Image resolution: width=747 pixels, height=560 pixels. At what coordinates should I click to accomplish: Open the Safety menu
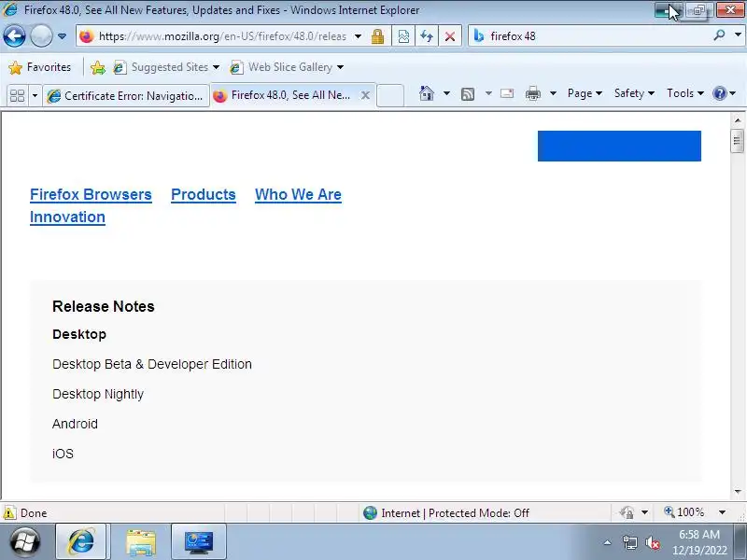coord(634,93)
